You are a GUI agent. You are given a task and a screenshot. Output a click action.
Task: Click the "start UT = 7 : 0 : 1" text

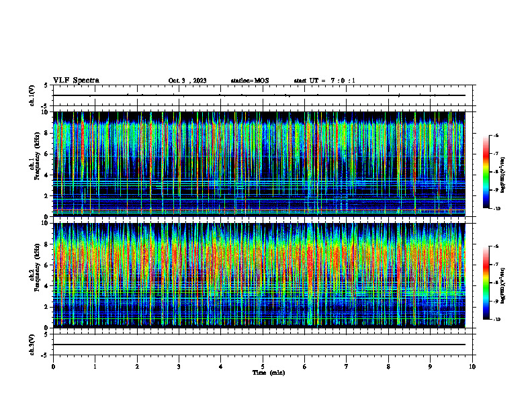tap(324, 81)
